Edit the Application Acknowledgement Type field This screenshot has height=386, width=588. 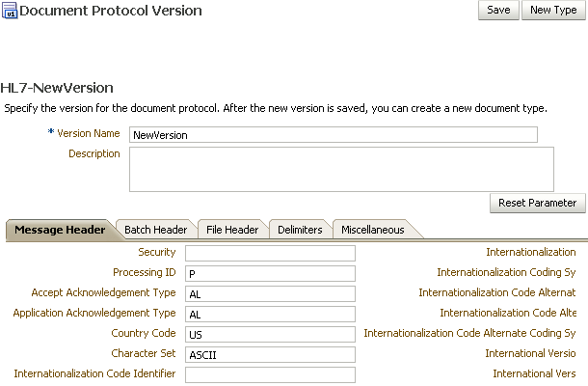pyautogui.click(x=270, y=314)
